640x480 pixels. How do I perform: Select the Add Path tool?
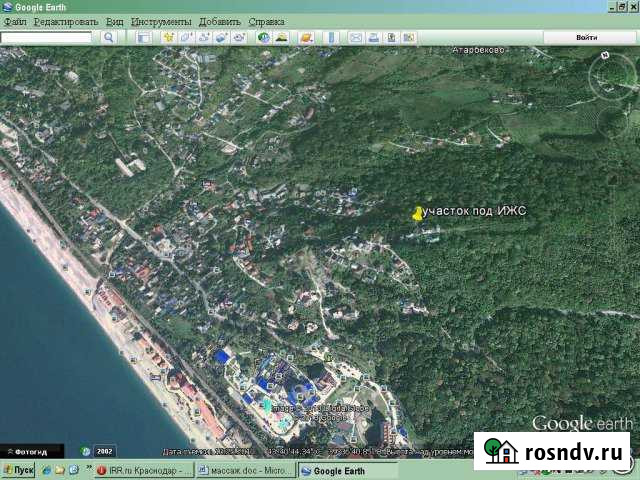[x=203, y=37]
